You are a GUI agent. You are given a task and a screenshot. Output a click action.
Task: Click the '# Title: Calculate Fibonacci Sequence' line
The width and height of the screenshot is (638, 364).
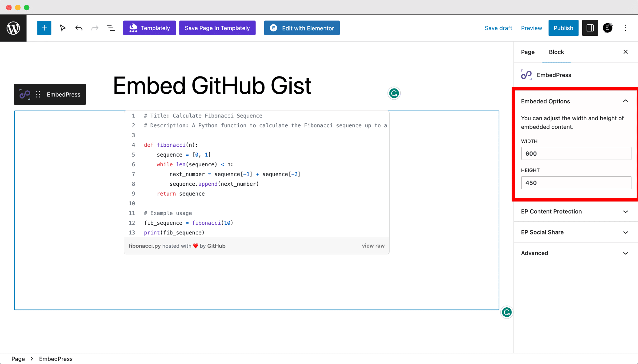point(203,116)
